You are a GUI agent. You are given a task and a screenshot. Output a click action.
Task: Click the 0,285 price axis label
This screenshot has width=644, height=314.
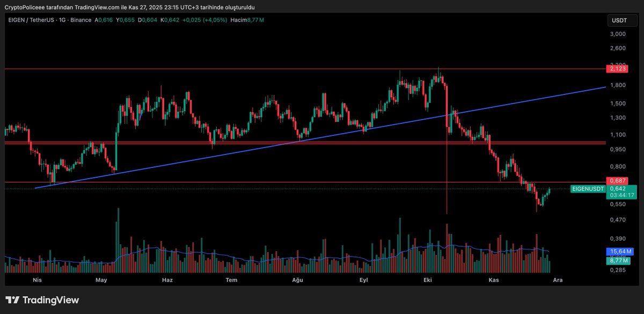tap(618, 271)
